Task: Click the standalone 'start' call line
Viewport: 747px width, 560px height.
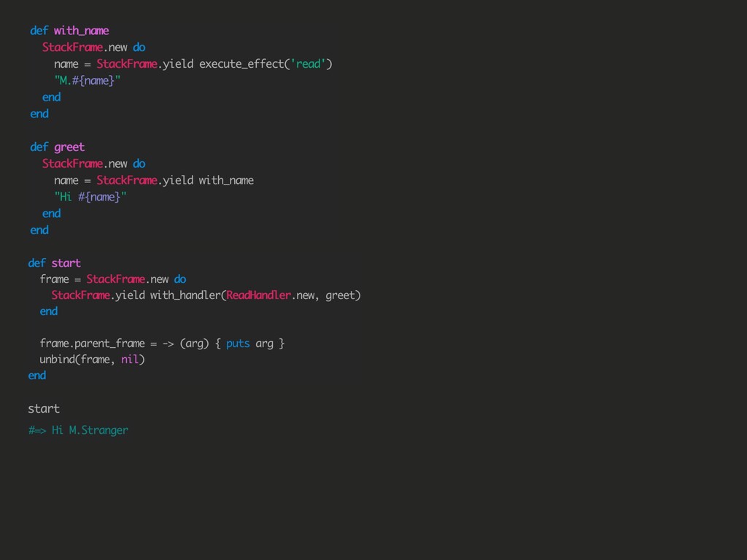Action: pos(44,409)
